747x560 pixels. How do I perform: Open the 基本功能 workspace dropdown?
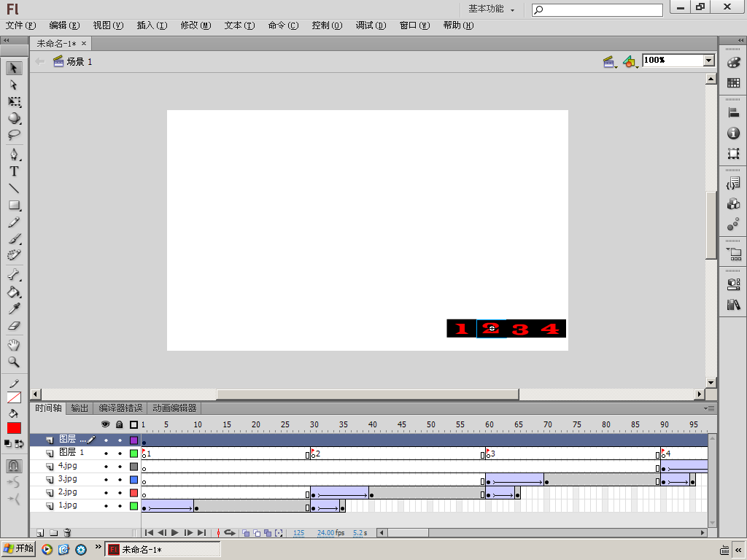(x=491, y=9)
